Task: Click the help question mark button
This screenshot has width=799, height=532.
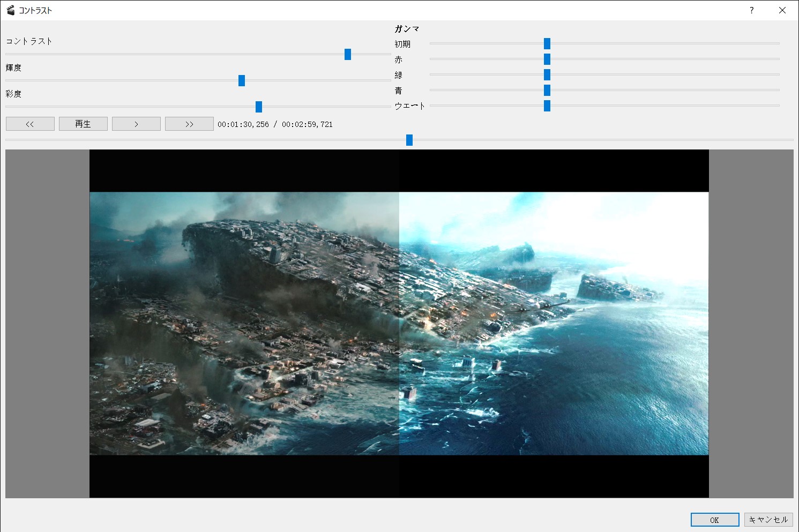Action: tap(751, 10)
